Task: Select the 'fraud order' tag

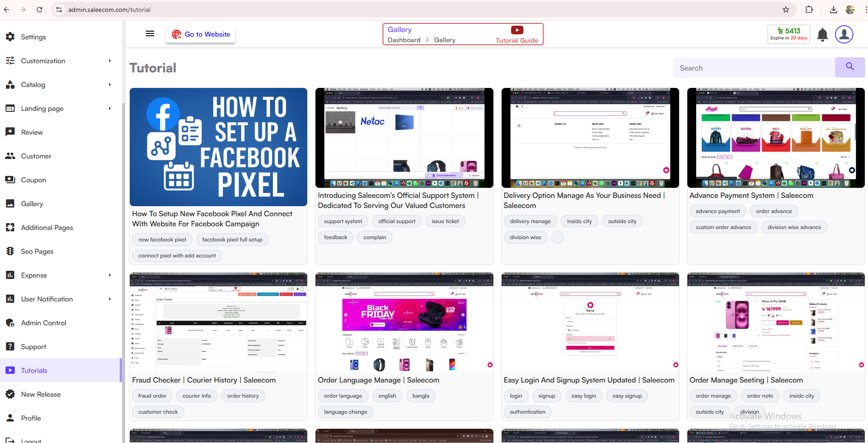Action: click(152, 396)
